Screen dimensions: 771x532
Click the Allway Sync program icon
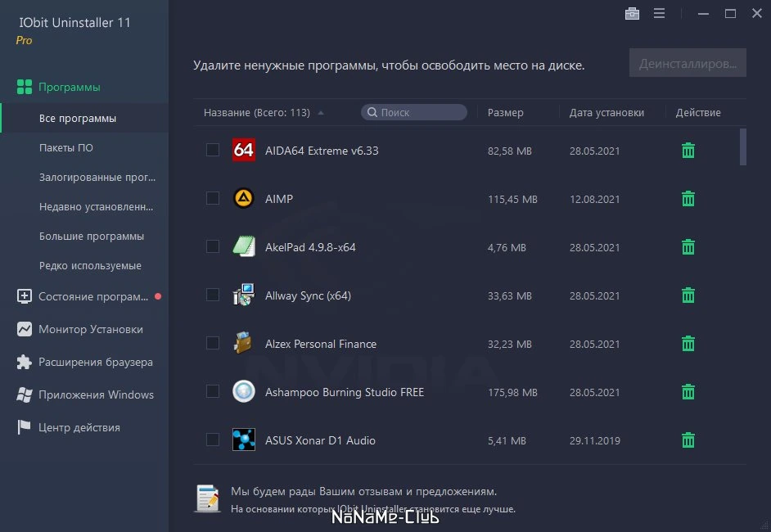pyautogui.click(x=243, y=295)
